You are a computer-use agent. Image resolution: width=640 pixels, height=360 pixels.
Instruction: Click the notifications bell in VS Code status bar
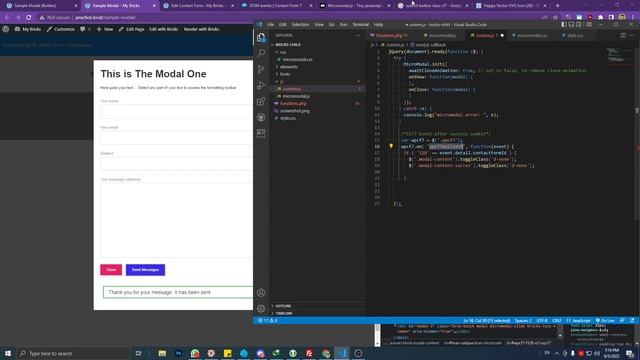(632, 320)
